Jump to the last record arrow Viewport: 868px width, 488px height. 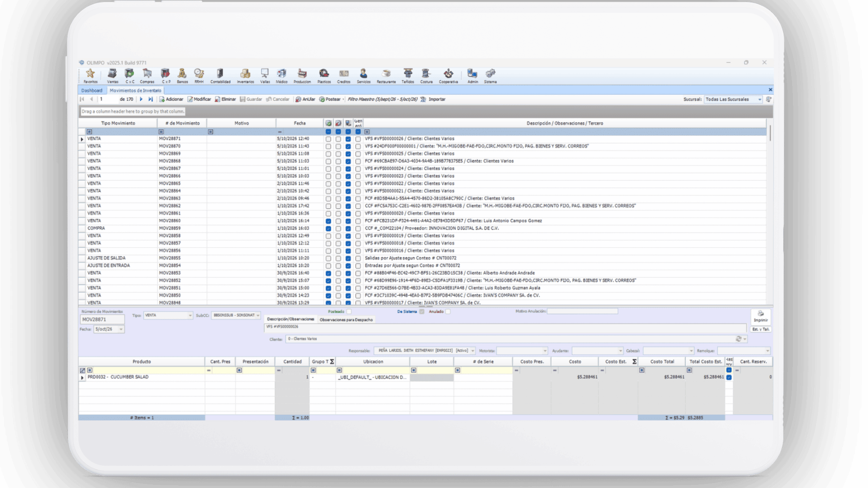151,99
